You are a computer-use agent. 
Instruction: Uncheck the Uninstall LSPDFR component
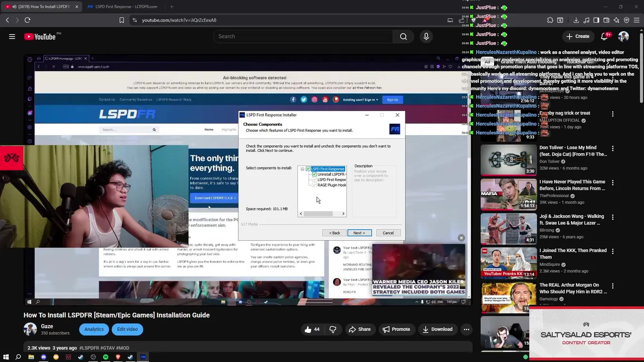314,174
